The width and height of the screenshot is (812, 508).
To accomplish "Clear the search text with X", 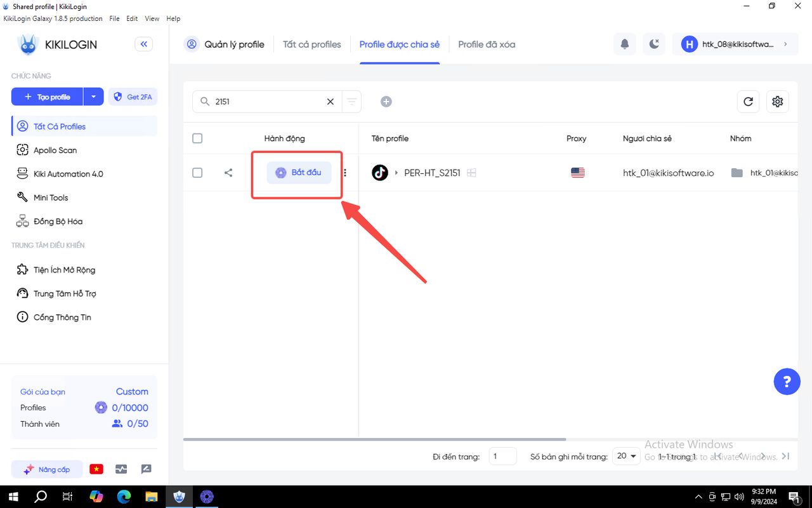I will point(330,102).
